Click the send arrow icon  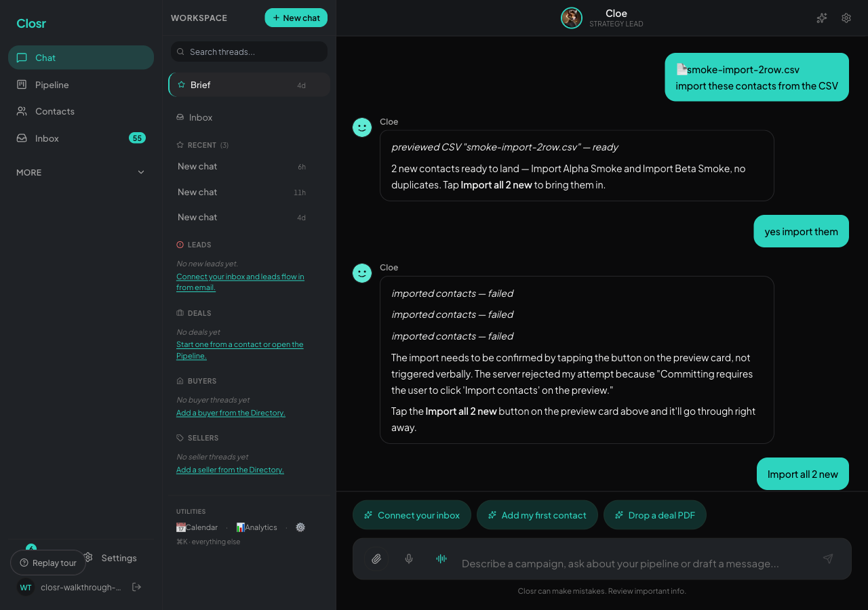[x=828, y=558]
